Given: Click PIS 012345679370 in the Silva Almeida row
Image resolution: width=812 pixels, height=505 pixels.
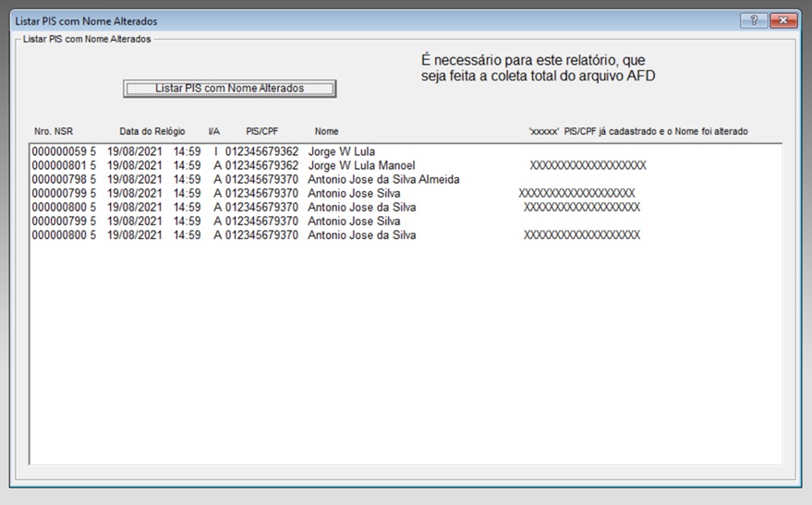Looking at the screenshot, I should coord(261,179).
